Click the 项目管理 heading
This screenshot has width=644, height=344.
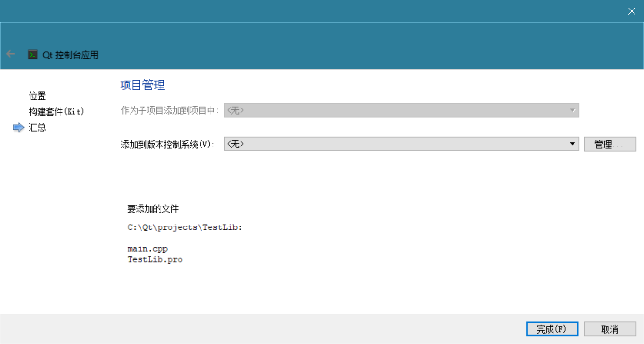142,86
